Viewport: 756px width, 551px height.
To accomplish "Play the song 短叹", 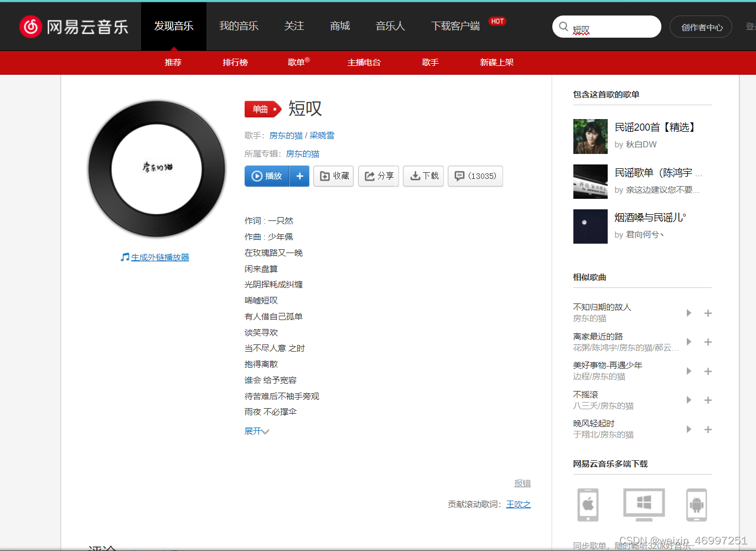I will pos(267,176).
